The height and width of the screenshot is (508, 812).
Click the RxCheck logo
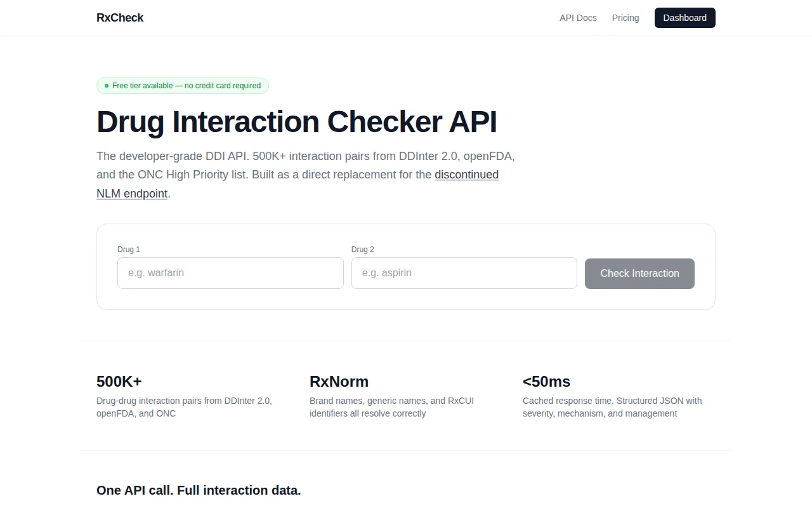120,18
